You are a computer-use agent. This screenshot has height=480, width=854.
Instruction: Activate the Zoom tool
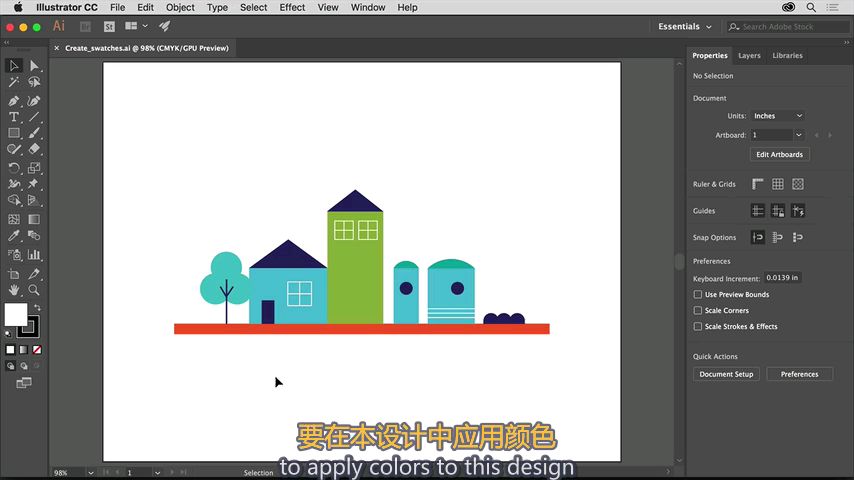34,290
